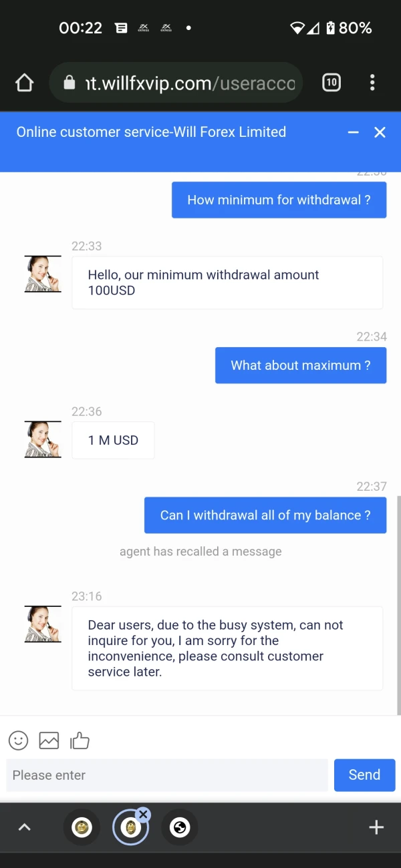Screen dimensions: 401x868
Task: Tap the Send button
Action: pos(364,775)
